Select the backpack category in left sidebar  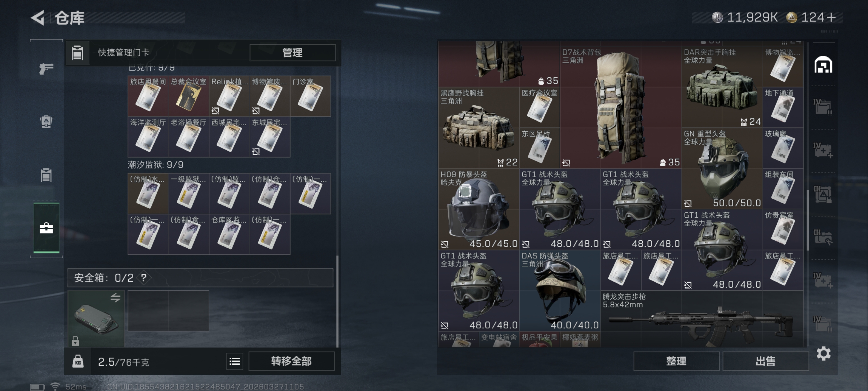click(x=46, y=121)
